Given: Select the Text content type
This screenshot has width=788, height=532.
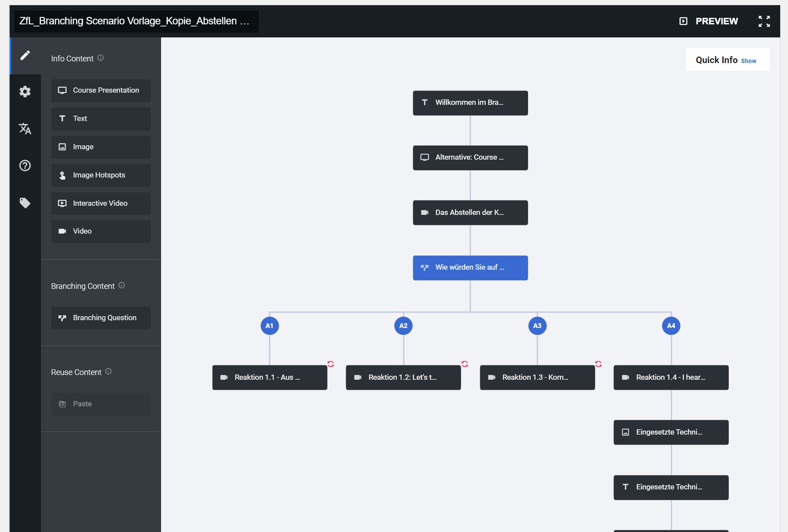Looking at the screenshot, I should coord(101,118).
